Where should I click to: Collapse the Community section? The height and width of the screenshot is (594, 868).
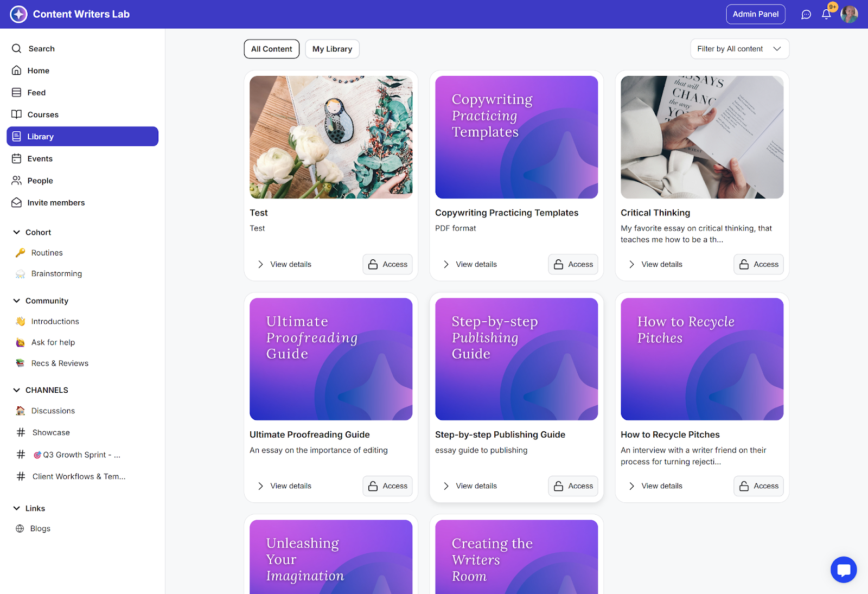[17, 301]
